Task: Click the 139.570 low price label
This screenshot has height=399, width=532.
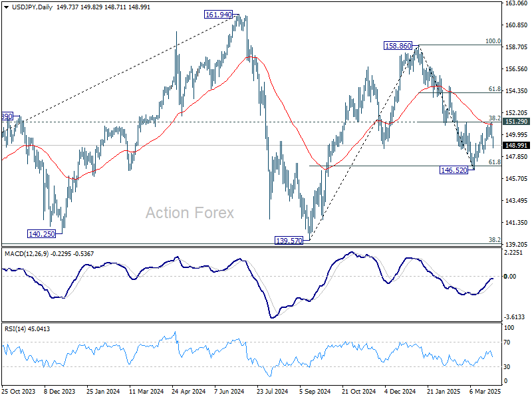Action: click(x=289, y=241)
